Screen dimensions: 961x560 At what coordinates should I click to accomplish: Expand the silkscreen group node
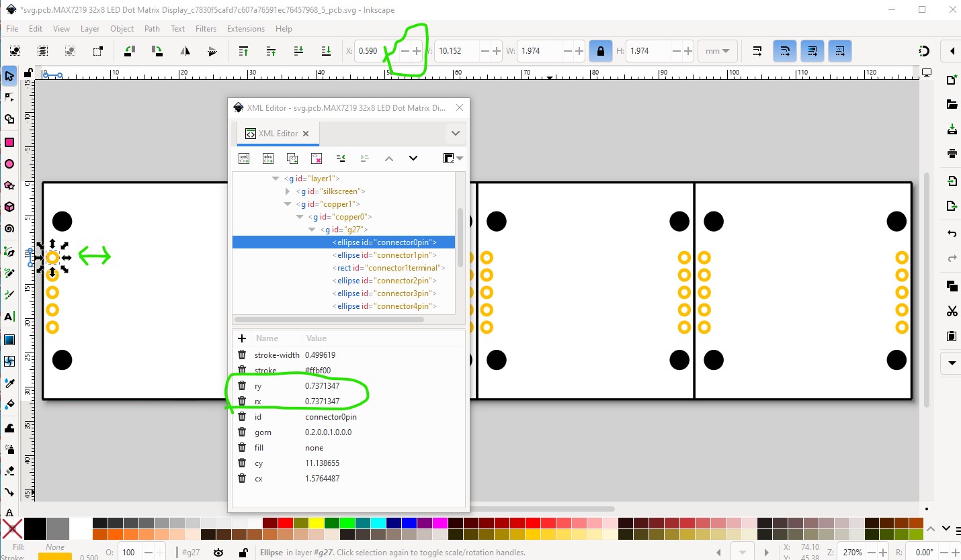(288, 191)
